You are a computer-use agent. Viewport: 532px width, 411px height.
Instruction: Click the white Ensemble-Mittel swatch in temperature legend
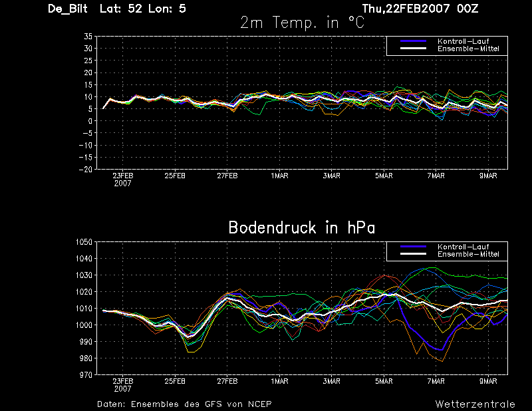point(413,49)
